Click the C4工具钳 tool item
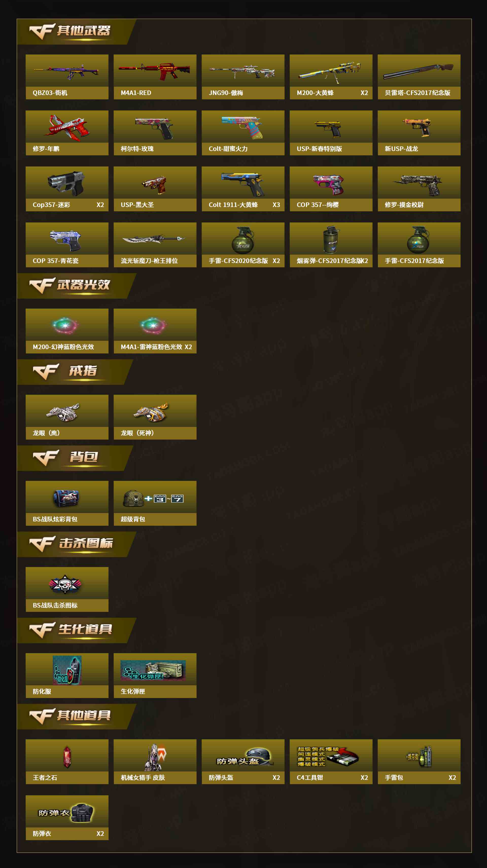The image size is (487, 868). (331, 762)
